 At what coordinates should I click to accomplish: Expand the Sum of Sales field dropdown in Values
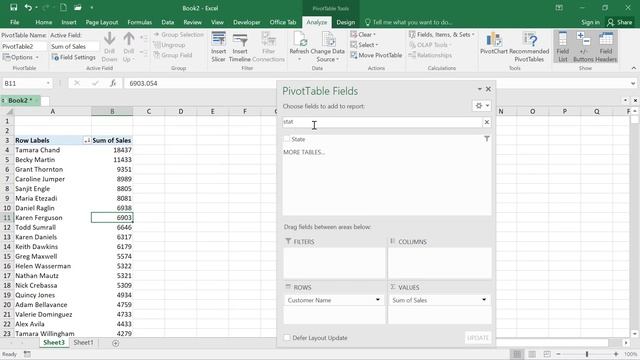tap(484, 300)
